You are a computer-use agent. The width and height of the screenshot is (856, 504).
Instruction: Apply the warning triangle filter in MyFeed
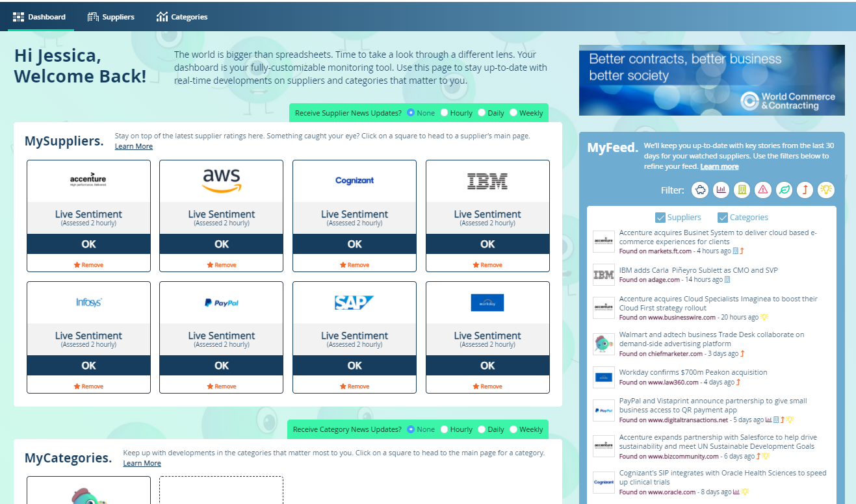pos(763,190)
